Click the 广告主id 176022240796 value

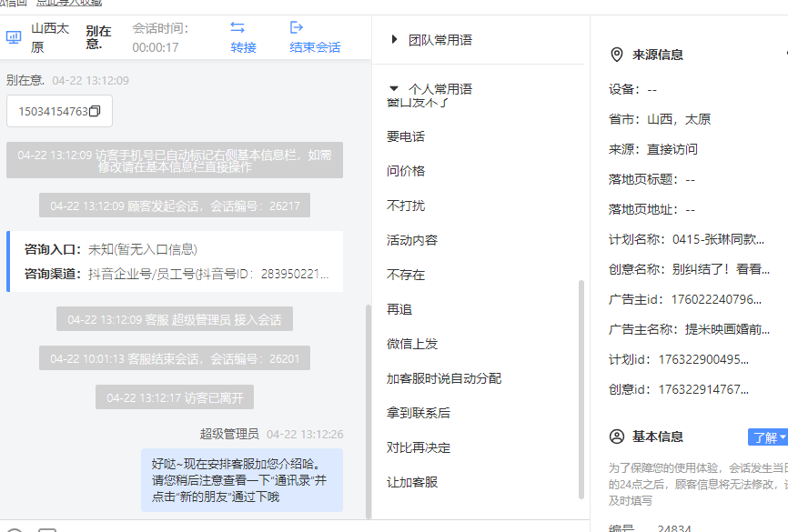[716, 299]
